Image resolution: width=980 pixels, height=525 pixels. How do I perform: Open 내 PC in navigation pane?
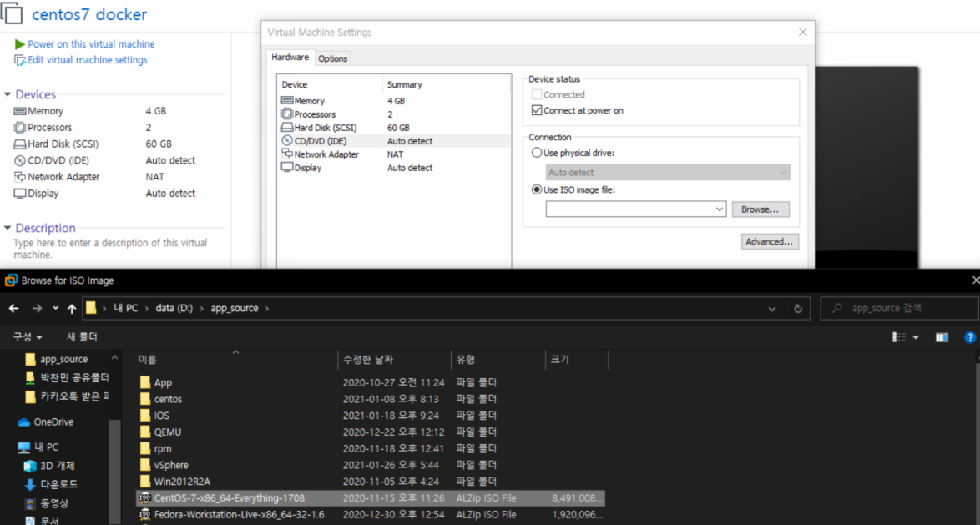tap(38, 447)
